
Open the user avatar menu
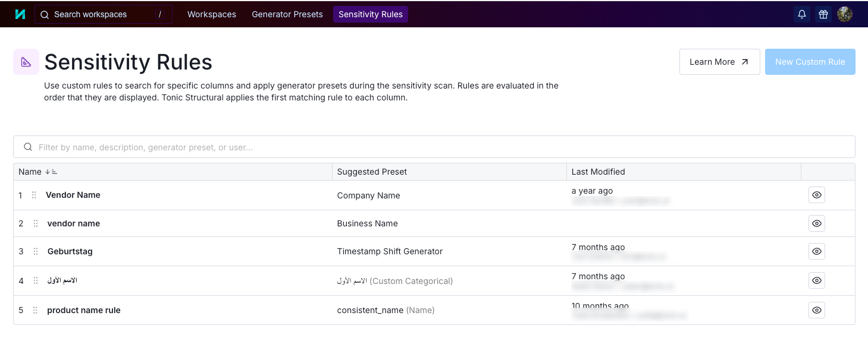tap(844, 14)
